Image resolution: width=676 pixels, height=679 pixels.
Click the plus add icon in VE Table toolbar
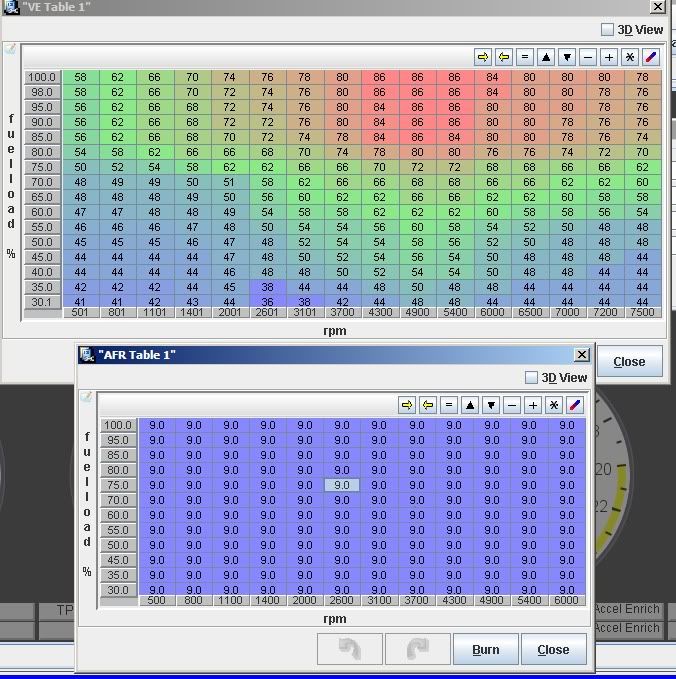point(609,57)
